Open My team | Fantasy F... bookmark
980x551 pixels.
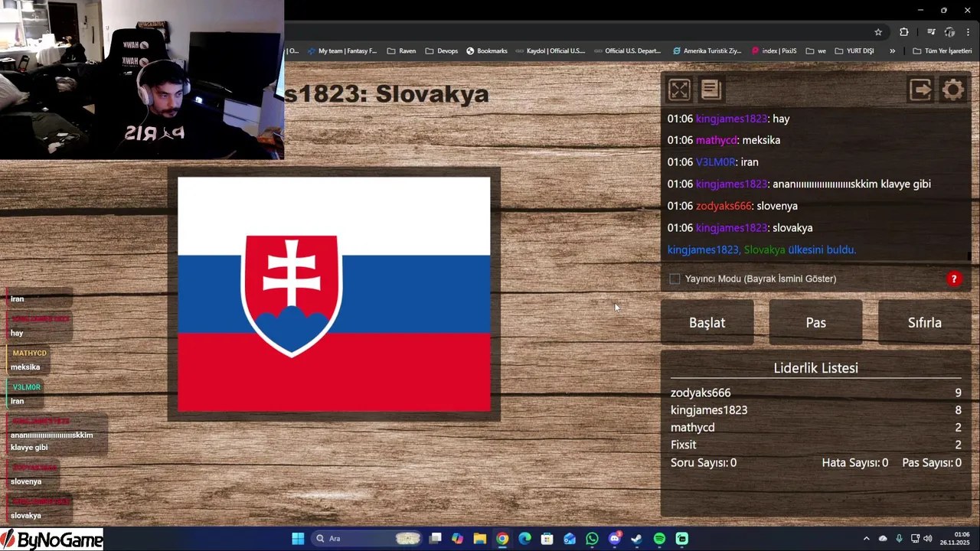click(x=341, y=51)
